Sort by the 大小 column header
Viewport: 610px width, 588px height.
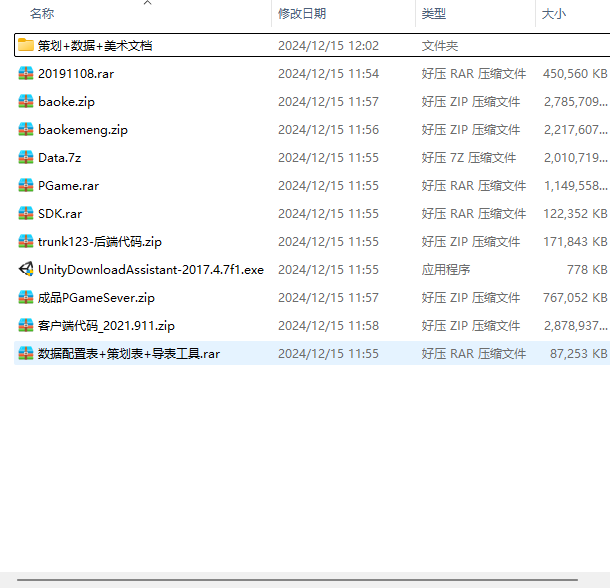click(x=554, y=14)
